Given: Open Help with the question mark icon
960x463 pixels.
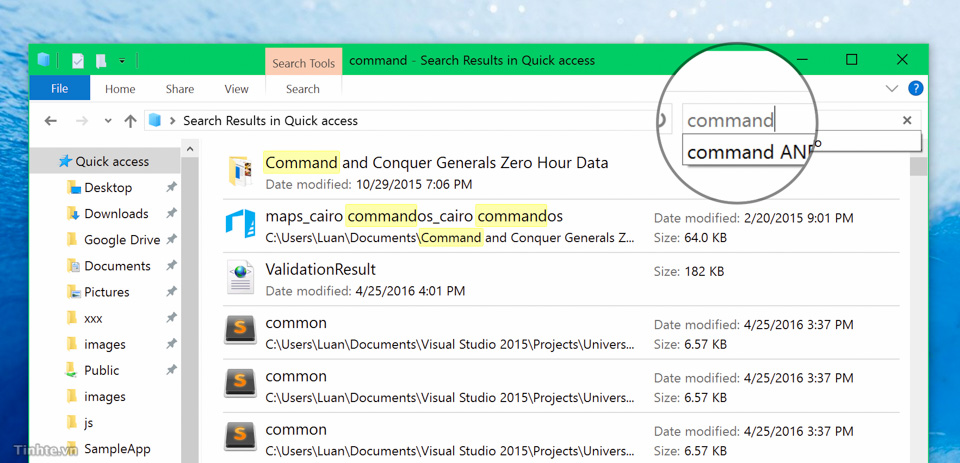Looking at the screenshot, I should click(x=915, y=89).
